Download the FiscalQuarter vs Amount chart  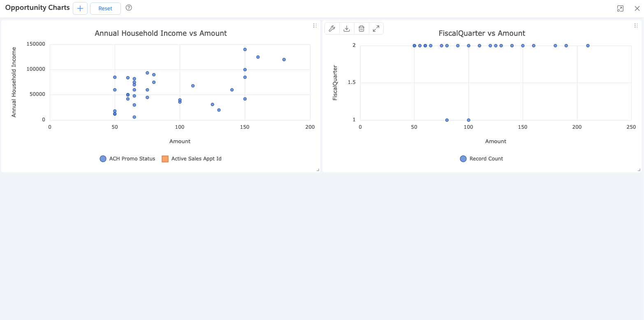[347, 28]
